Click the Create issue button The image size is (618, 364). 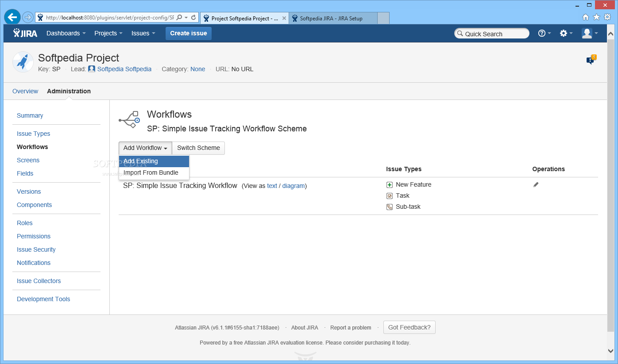[x=189, y=33]
